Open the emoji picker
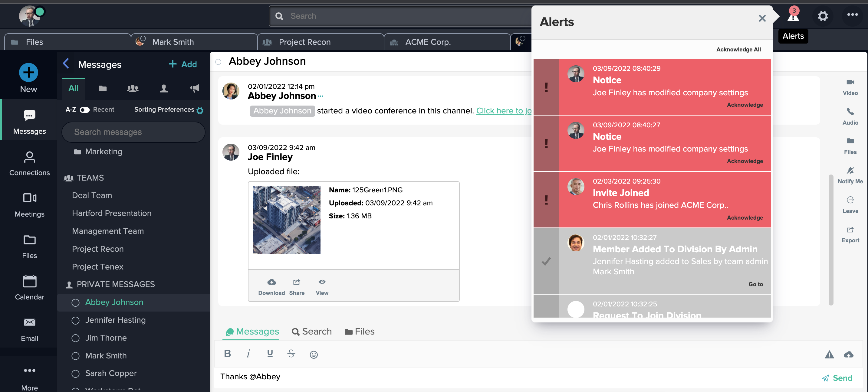 [313, 354]
